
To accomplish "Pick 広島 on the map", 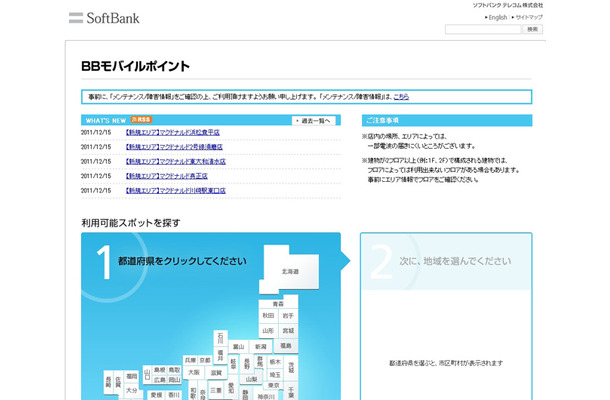I will pos(160,380).
